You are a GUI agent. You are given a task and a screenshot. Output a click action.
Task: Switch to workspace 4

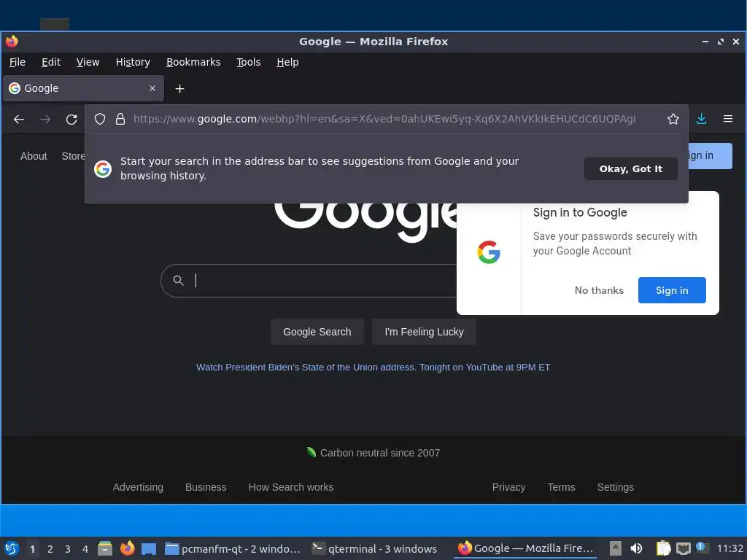point(85,549)
